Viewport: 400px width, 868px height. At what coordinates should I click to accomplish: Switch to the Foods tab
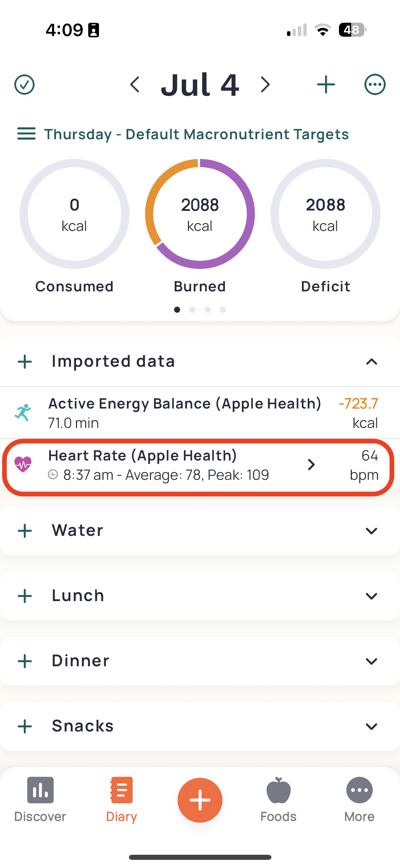(278, 799)
